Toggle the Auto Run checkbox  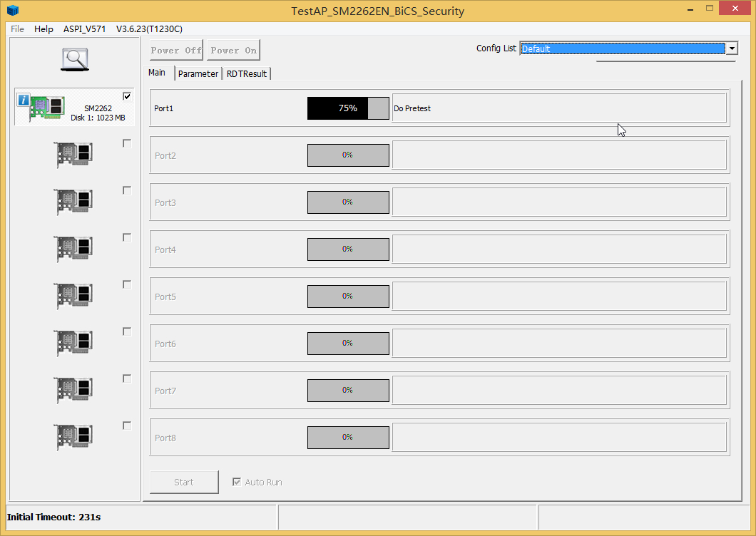click(237, 482)
